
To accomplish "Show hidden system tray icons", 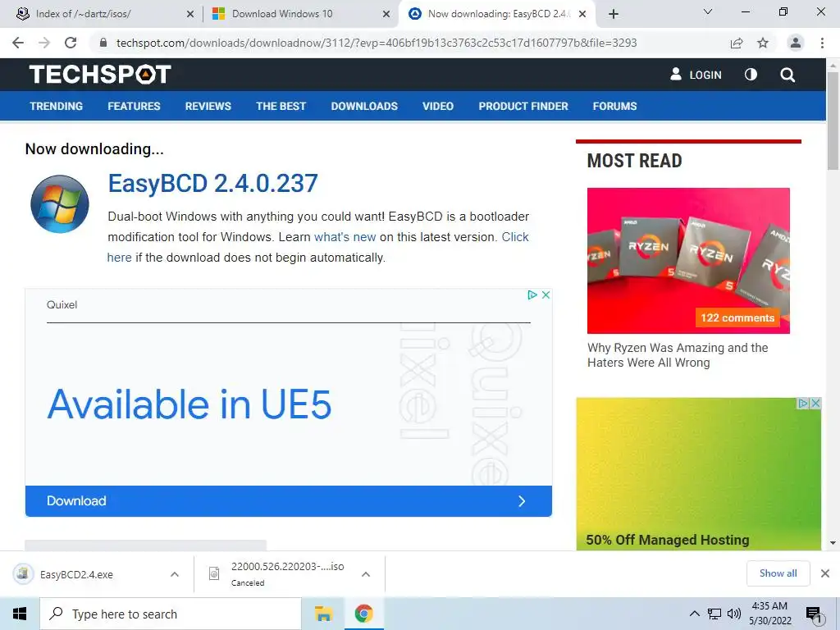I will pyautogui.click(x=694, y=614).
